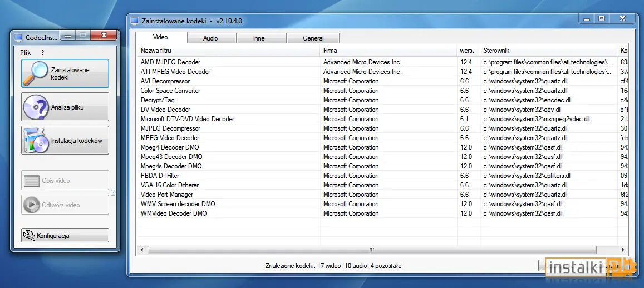Open the ? help menu
The width and height of the screenshot is (644, 288).
(42, 52)
